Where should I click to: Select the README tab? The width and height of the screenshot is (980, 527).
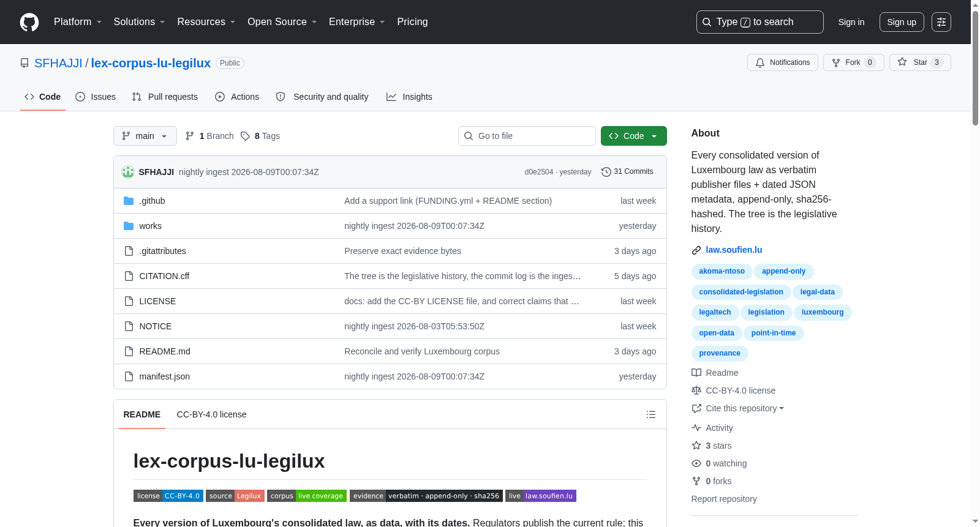coord(142,414)
